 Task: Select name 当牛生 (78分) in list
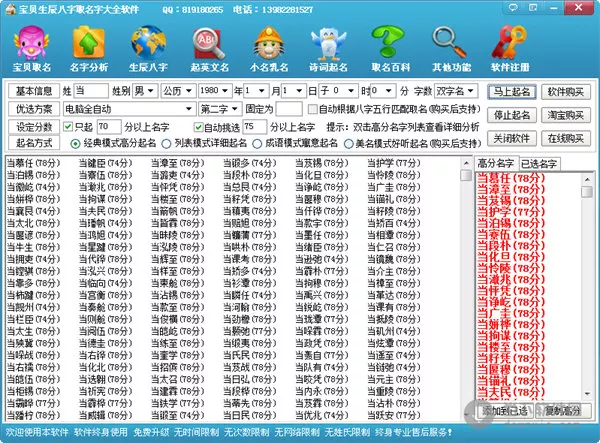click(x=34, y=247)
